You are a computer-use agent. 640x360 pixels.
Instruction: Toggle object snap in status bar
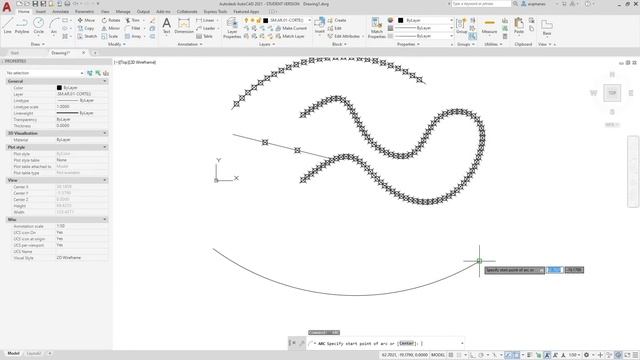point(517,355)
